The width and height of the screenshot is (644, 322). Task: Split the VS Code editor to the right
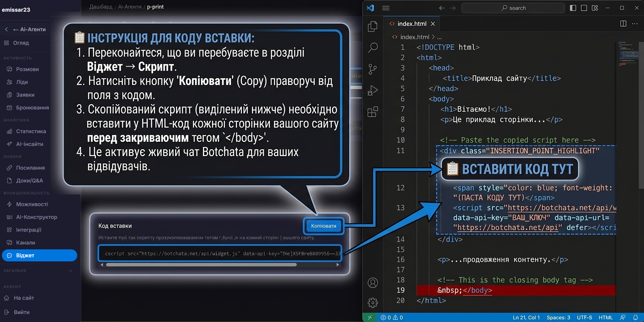coord(623,24)
